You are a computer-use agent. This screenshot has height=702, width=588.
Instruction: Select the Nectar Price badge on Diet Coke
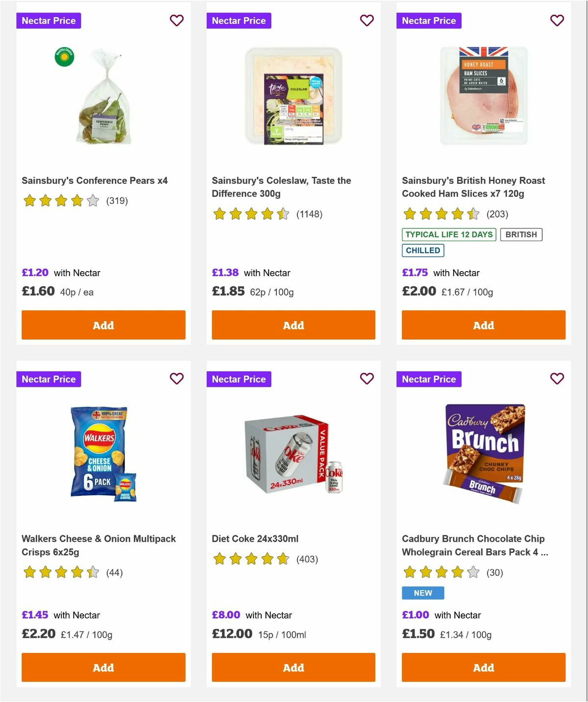click(x=239, y=379)
